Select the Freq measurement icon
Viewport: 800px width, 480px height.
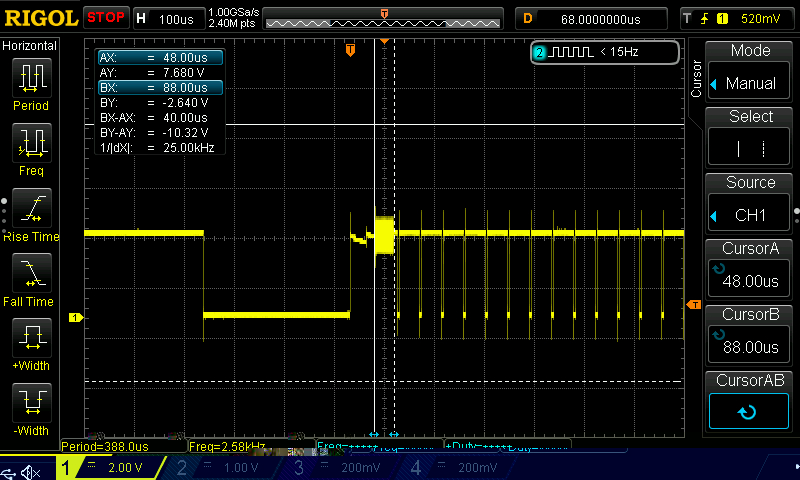[32, 142]
